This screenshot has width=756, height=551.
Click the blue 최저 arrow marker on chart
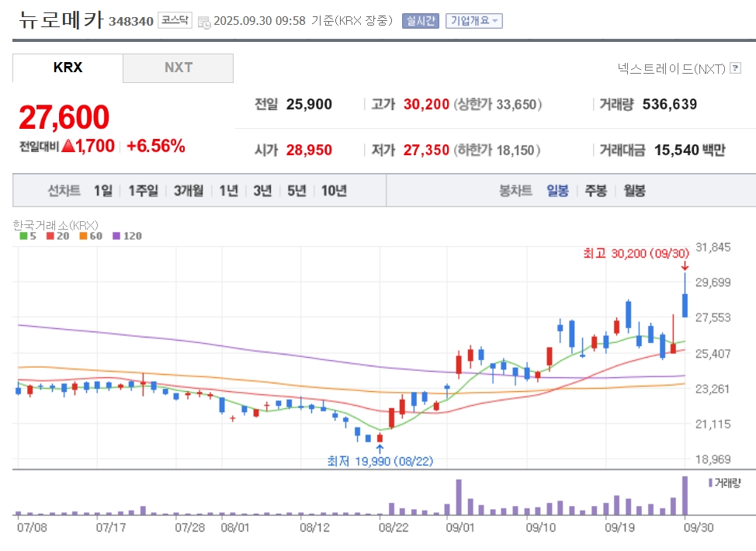coord(380,448)
